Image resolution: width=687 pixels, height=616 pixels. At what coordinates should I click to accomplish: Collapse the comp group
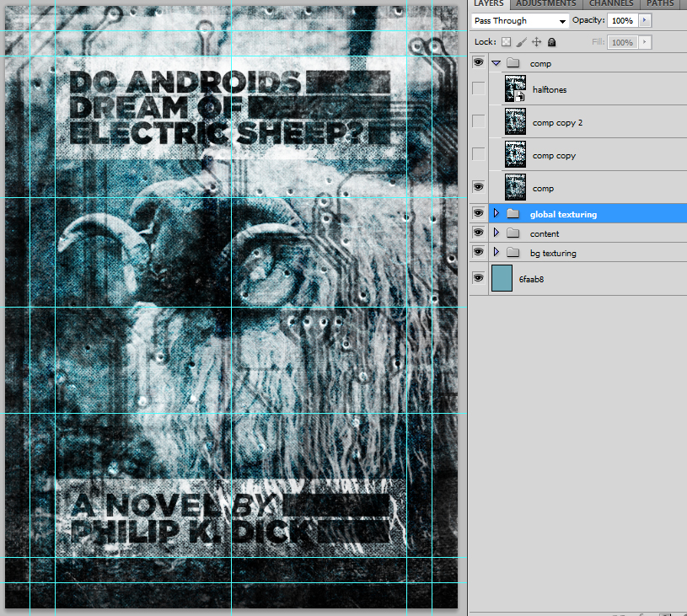coord(496,63)
